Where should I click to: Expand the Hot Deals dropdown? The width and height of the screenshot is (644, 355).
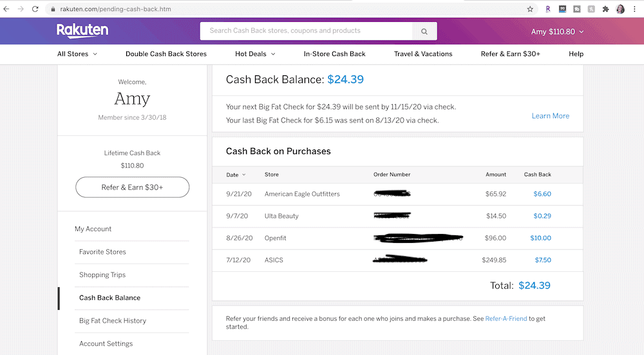coord(255,54)
